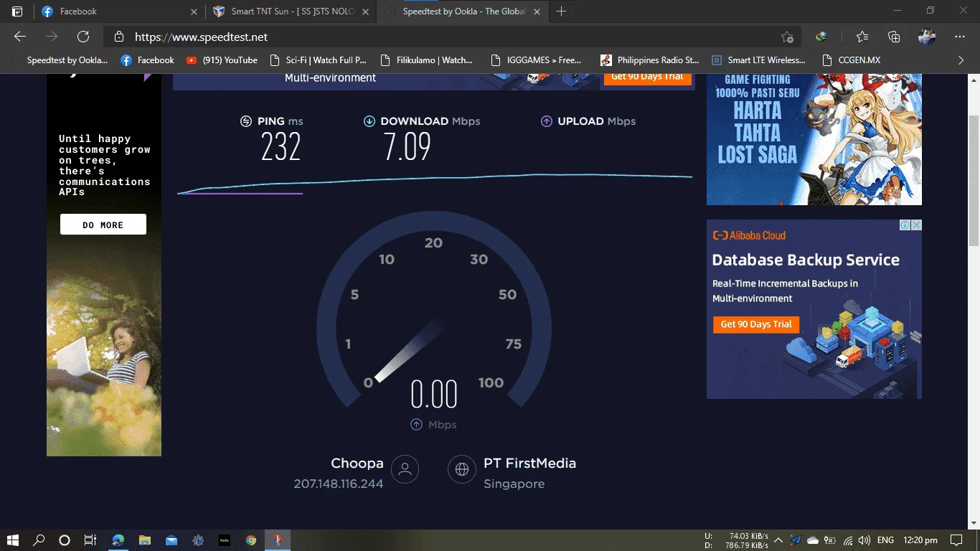Open the (915) YouTube bookmark
The height and width of the screenshot is (551, 980).
(222, 60)
